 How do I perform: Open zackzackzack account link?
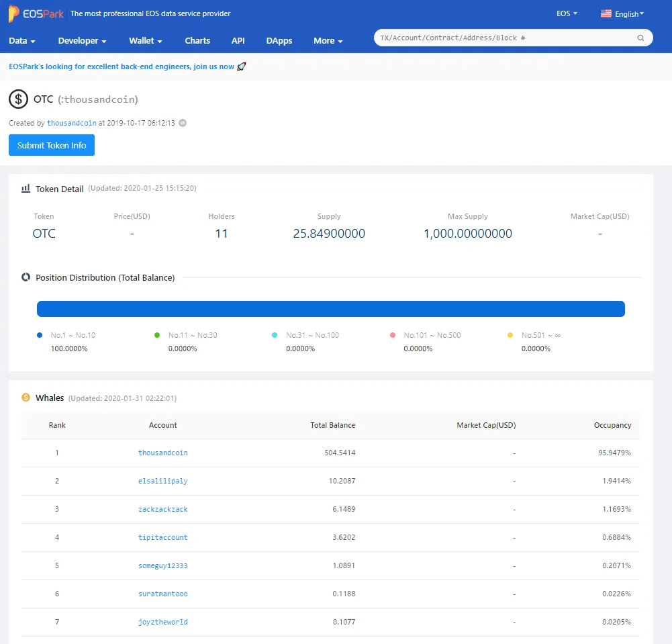(x=163, y=510)
